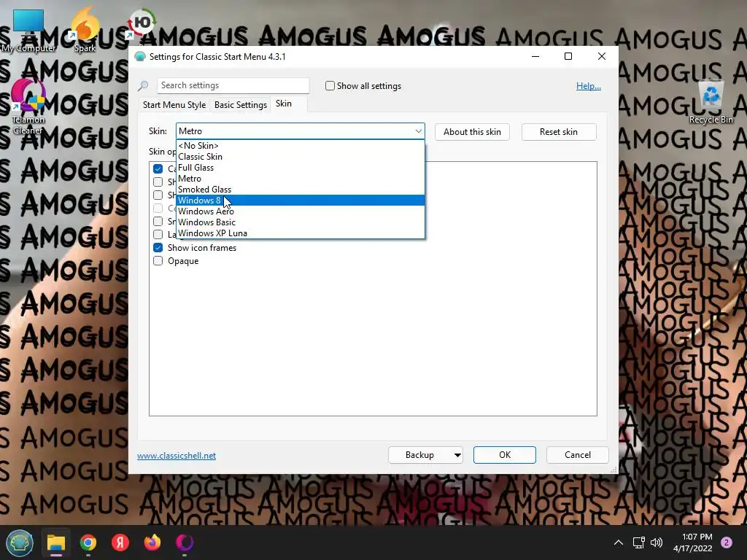
Task: Open File Explorer from the taskbar
Action: (55, 542)
